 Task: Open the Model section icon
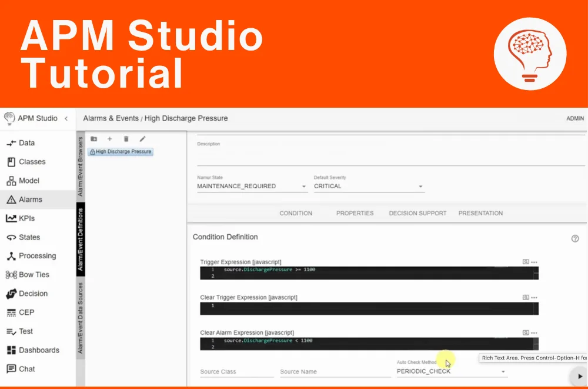(x=11, y=181)
